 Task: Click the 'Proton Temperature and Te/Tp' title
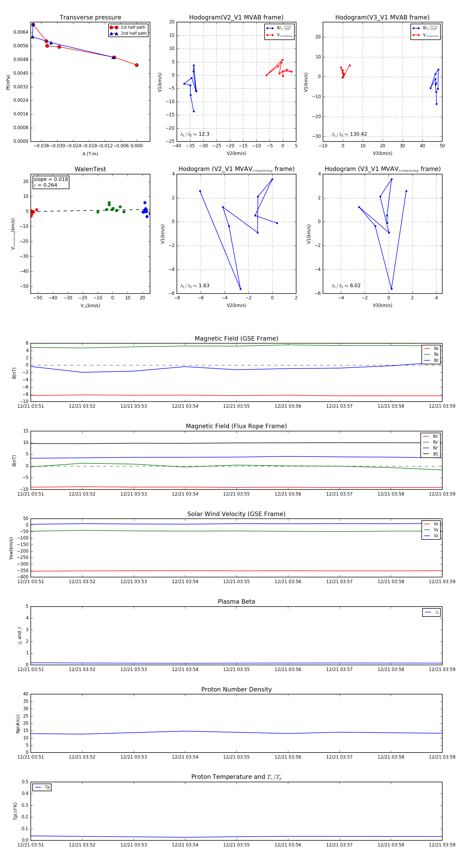[236, 777]
